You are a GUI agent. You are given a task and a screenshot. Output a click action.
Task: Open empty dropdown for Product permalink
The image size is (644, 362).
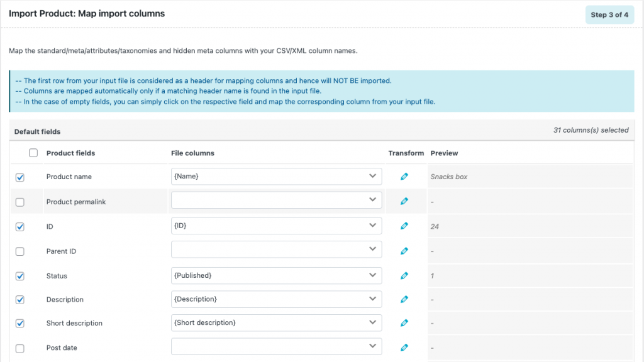(x=277, y=200)
